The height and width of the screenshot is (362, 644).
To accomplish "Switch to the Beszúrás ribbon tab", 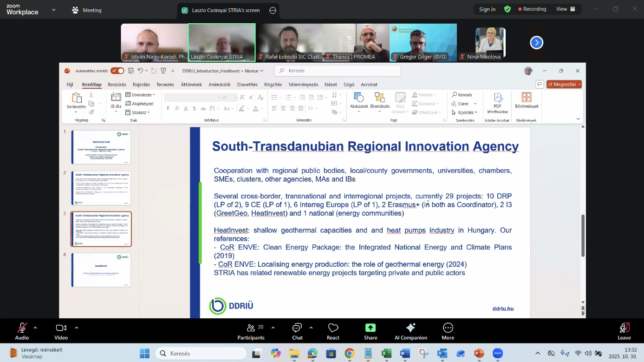I will coord(117,85).
